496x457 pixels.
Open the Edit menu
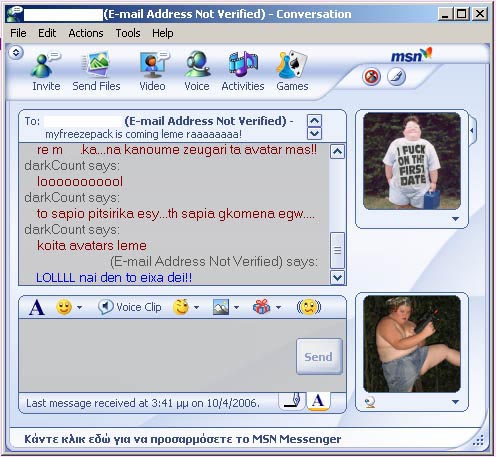point(47,33)
